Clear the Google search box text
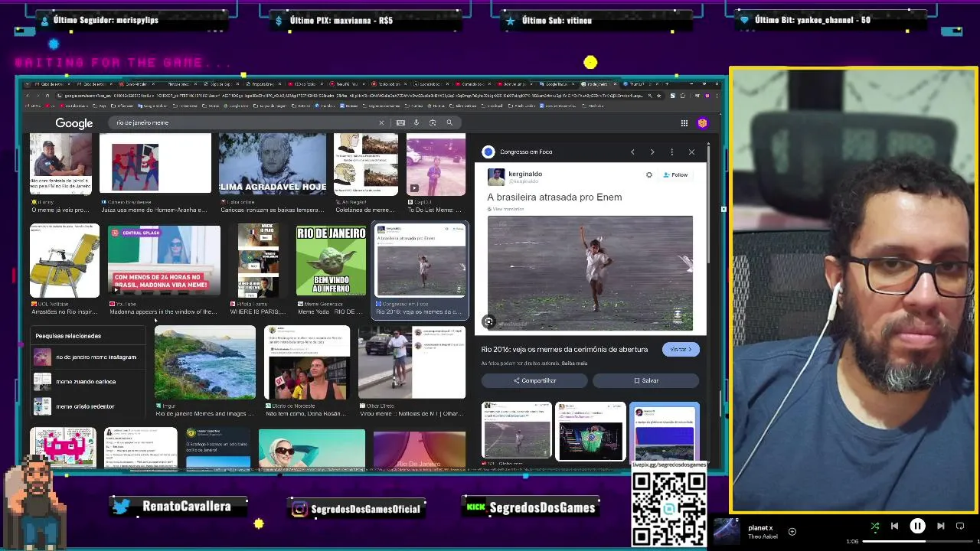 point(381,122)
